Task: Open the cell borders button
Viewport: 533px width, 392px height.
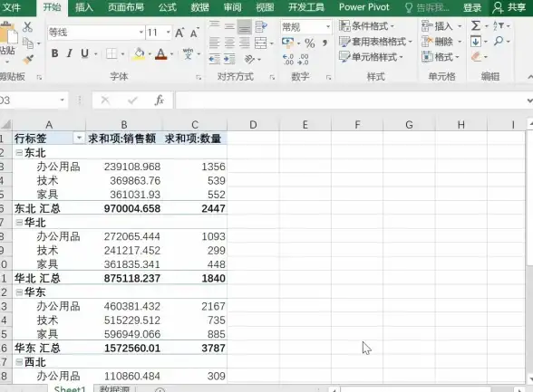Action: pos(111,53)
